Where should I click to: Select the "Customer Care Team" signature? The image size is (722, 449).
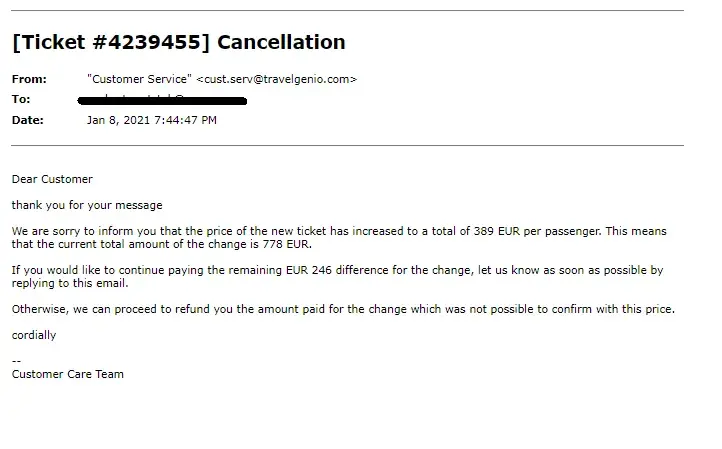coord(68,374)
